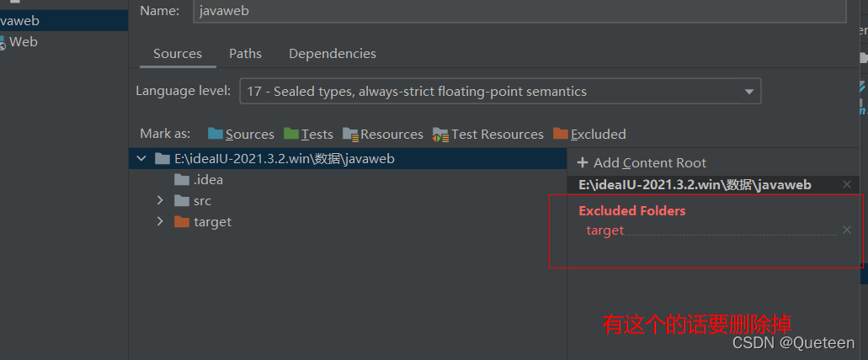Switch to the Sources tab
Image resolution: width=868 pixels, height=360 pixels.
tap(178, 54)
